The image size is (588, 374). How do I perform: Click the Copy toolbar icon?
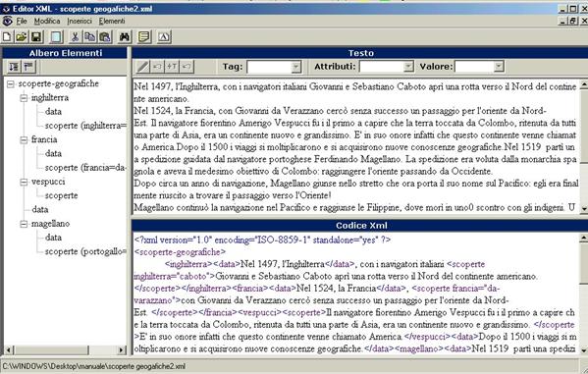coord(89,36)
